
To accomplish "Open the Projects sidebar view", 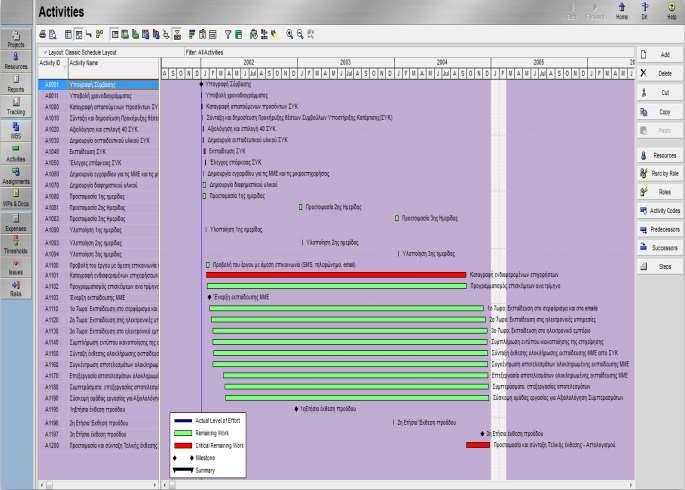I will tap(16, 40).
